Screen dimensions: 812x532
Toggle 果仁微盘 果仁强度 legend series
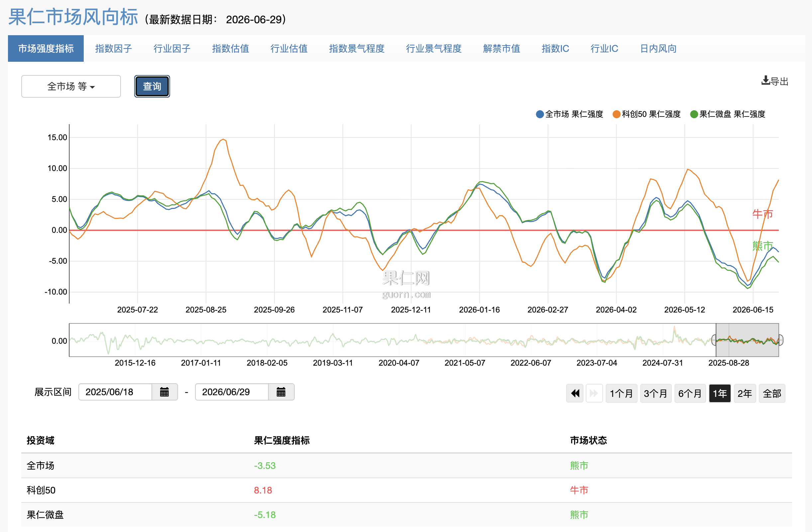[x=727, y=114]
